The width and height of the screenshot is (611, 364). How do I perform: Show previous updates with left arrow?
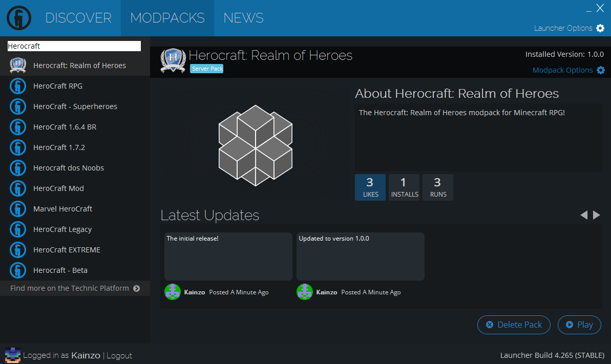pyautogui.click(x=584, y=215)
